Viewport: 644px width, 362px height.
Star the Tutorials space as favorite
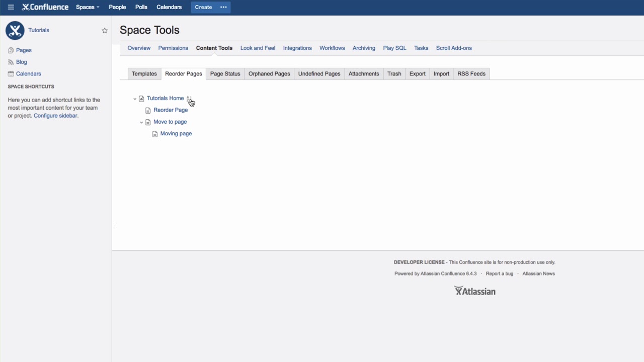pos(105,30)
